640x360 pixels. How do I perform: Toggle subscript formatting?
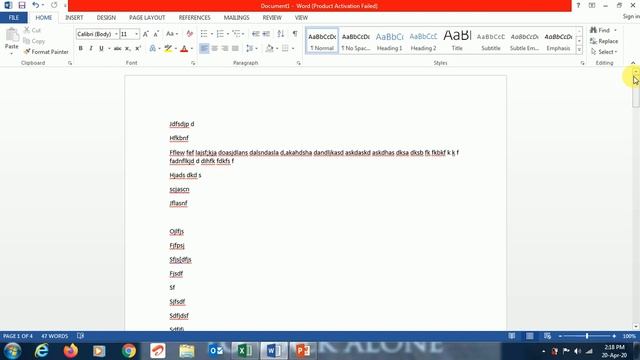(128, 49)
